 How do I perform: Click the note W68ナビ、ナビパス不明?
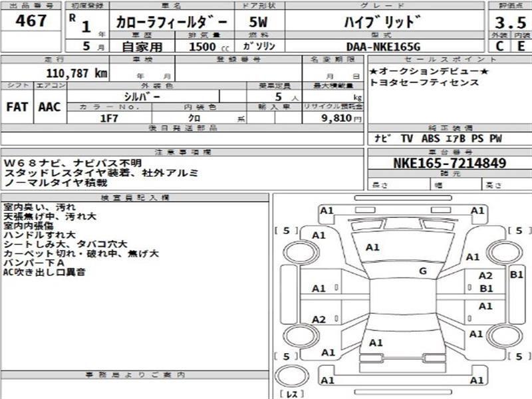point(72,163)
